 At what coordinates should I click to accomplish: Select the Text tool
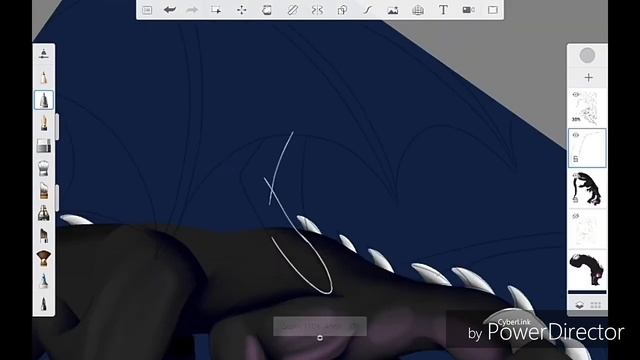point(443,10)
